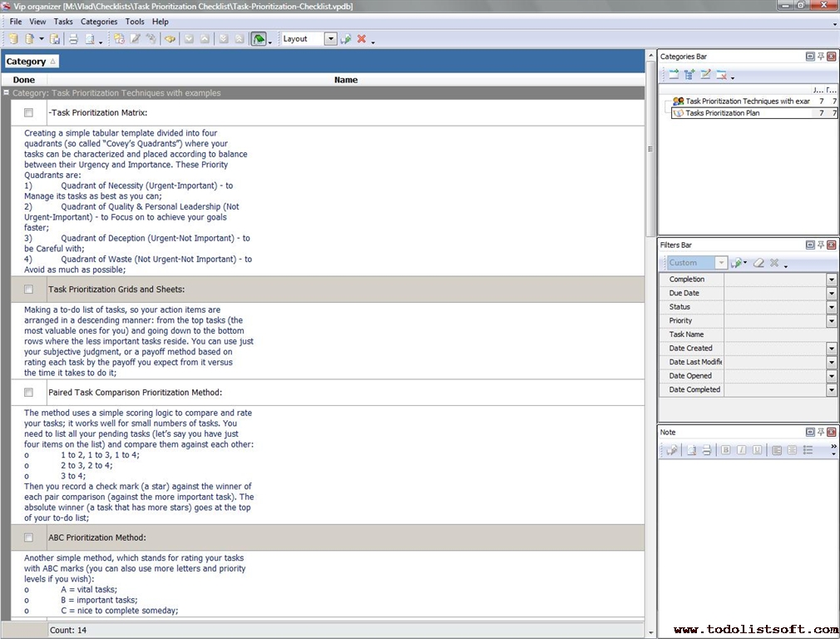
Task: Expand the Priority filter dropdown
Action: [x=831, y=321]
